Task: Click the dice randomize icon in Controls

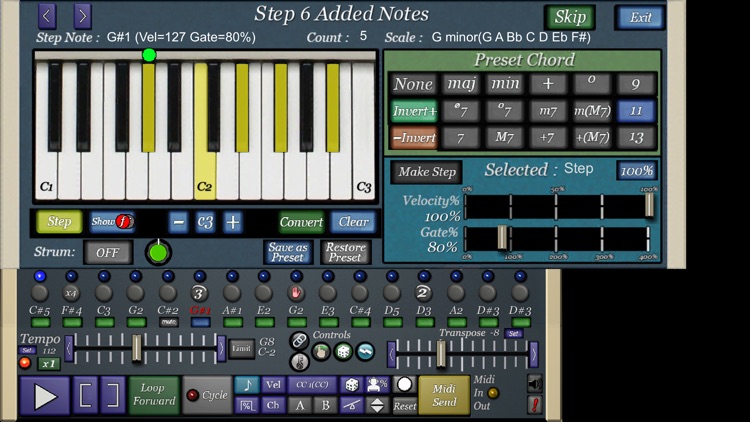Action: [343, 351]
